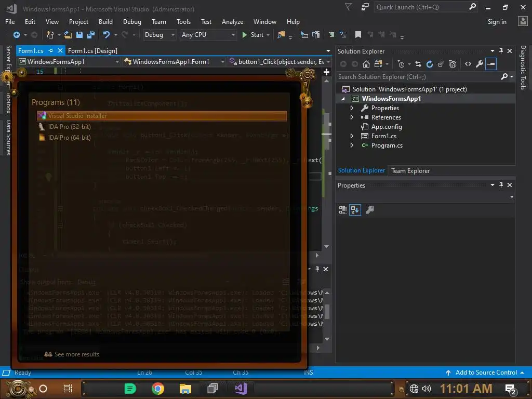The width and height of the screenshot is (532, 399).
Task: Save the current file with the Save icon
Action: (x=79, y=35)
